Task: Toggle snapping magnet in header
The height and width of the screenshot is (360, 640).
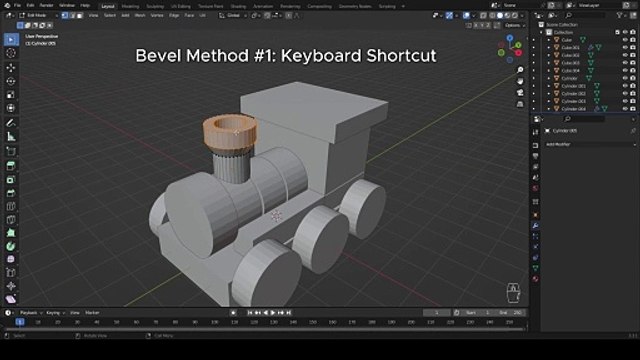Action: (x=267, y=16)
